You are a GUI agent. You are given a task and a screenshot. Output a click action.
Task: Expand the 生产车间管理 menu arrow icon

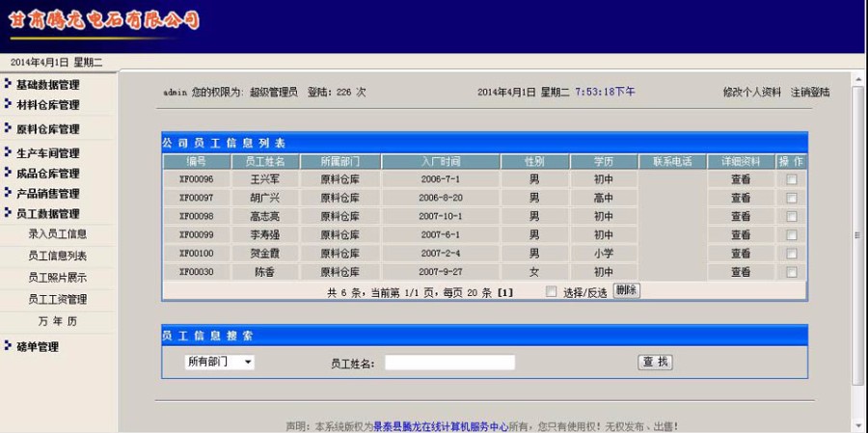point(8,152)
